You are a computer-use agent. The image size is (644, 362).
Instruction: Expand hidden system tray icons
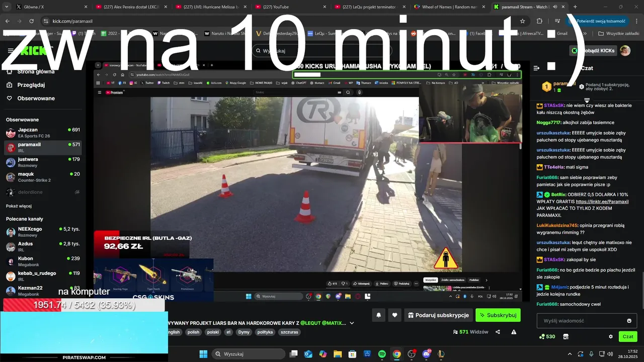pos(570,354)
